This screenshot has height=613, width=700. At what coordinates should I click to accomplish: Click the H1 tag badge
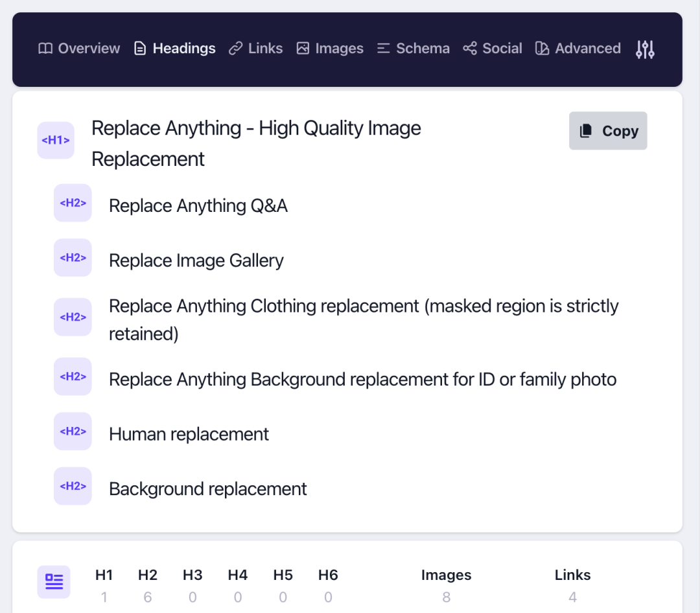coord(56,140)
